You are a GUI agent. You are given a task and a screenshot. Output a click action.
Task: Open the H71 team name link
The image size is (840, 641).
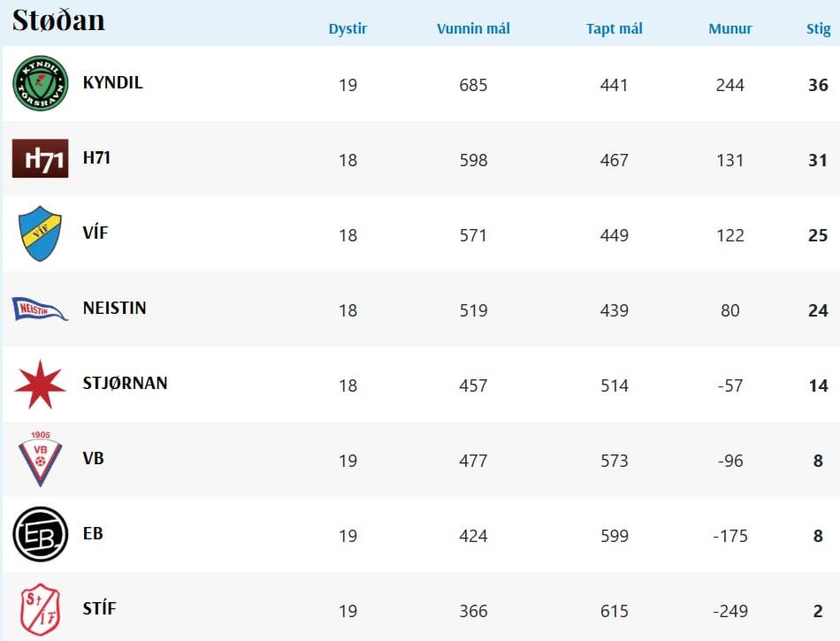[96, 158]
